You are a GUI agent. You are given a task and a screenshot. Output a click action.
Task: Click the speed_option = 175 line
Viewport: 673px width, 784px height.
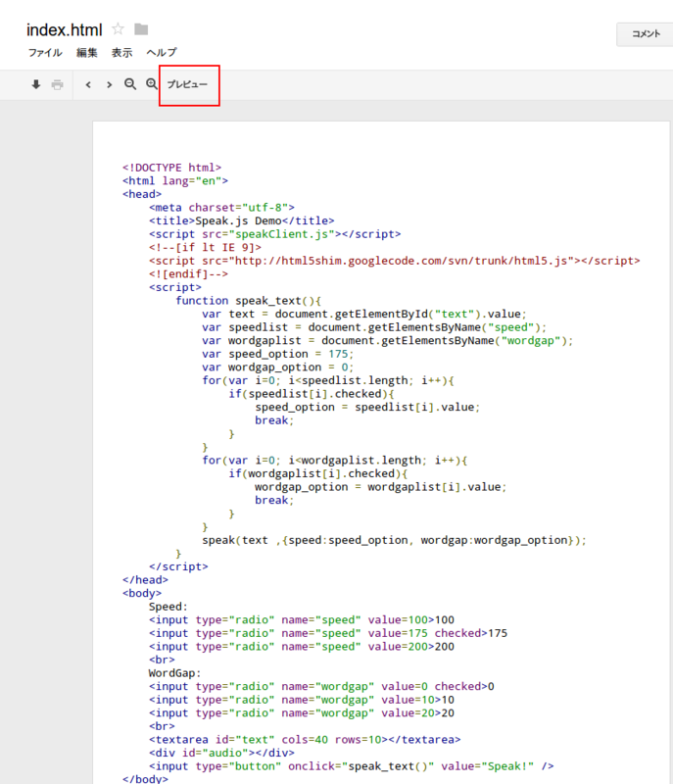coord(278,354)
